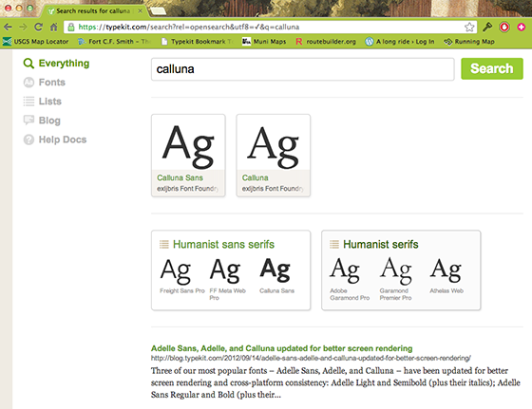Open Adelle Sans blog post headline
The height and width of the screenshot is (409, 532).
(x=281, y=348)
